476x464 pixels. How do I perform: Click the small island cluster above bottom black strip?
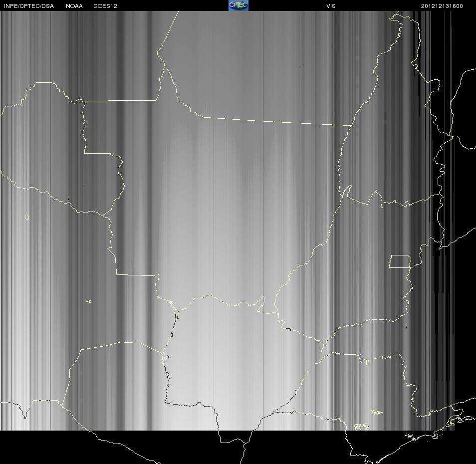[376, 412]
